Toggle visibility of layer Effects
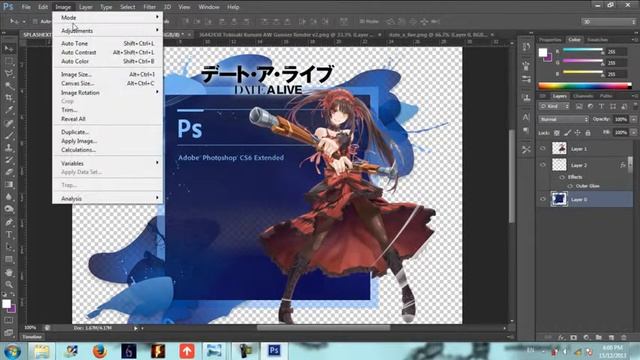This screenshot has width=640, height=360. pos(562,177)
